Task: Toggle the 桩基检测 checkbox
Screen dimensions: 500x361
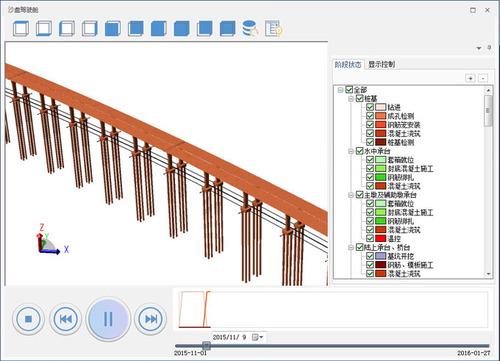Action: (x=370, y=142)
